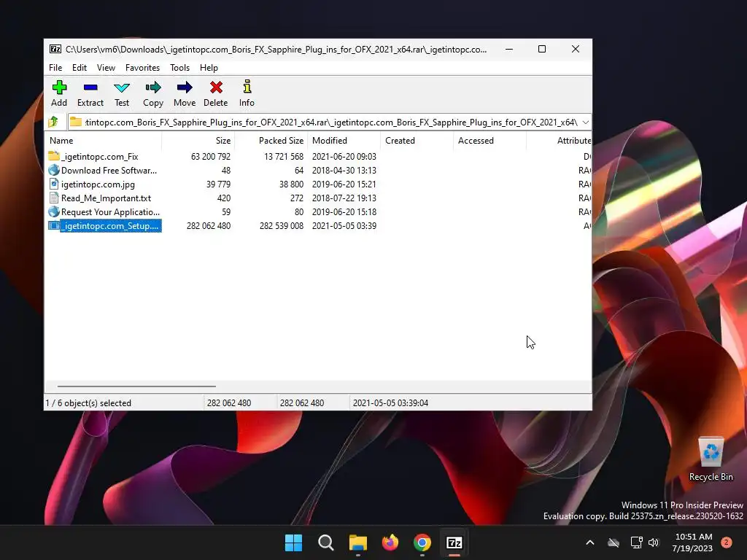
Task: Click modified date 2018-07-22 19:13
Action: [x=344, y=198]
